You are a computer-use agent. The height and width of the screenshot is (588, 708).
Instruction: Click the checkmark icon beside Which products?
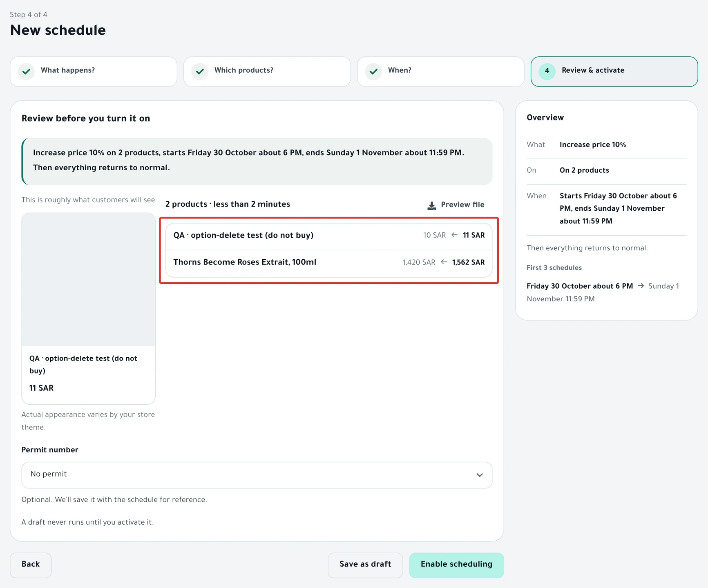point(200,71)
